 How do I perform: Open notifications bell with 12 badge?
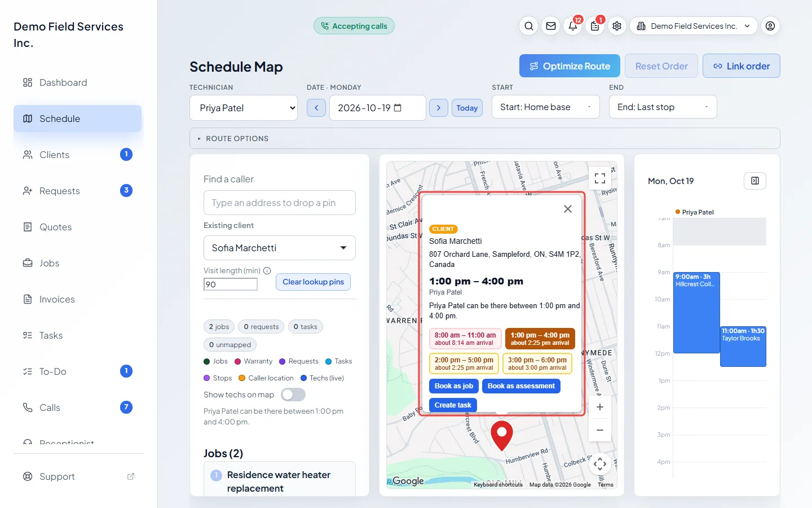[573, 26]
